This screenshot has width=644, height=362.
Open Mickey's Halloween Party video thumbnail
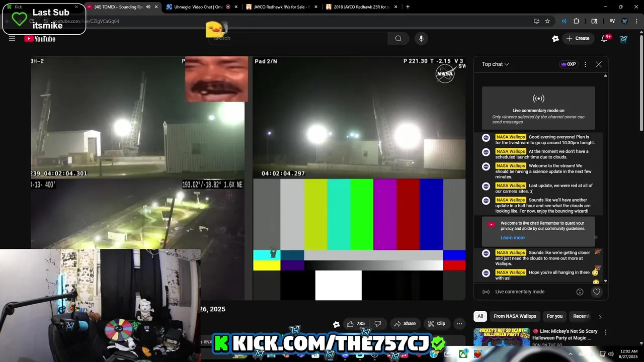pyautogui.click(x=502, y=337)
